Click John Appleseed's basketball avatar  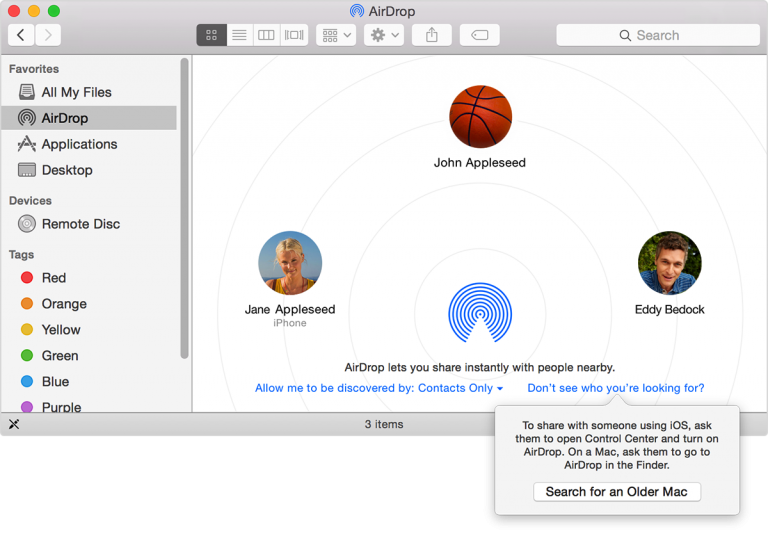(480, 117)
